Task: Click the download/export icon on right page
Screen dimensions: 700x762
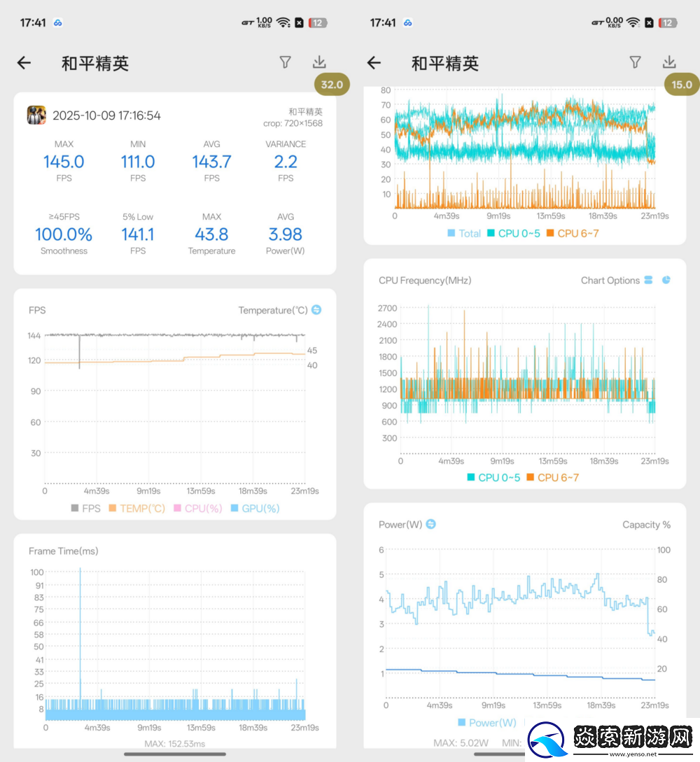Action: coord(669,62)
